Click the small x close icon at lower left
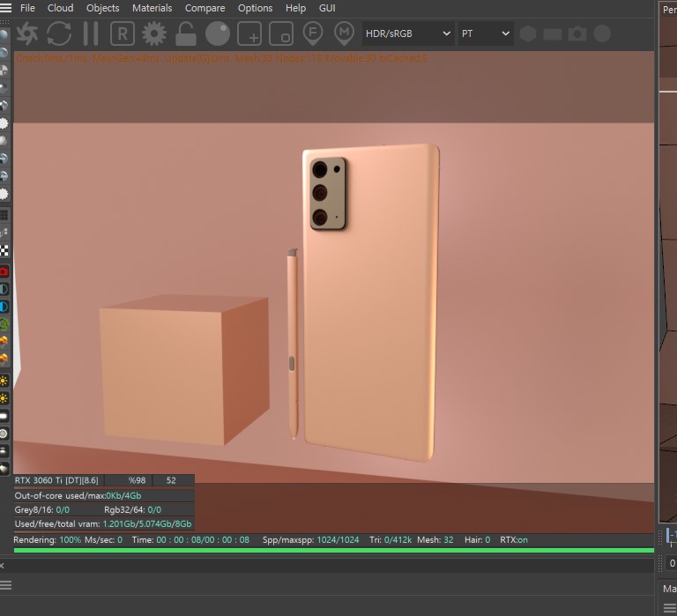This screenshot has height=616, width=677. (2, 566)
